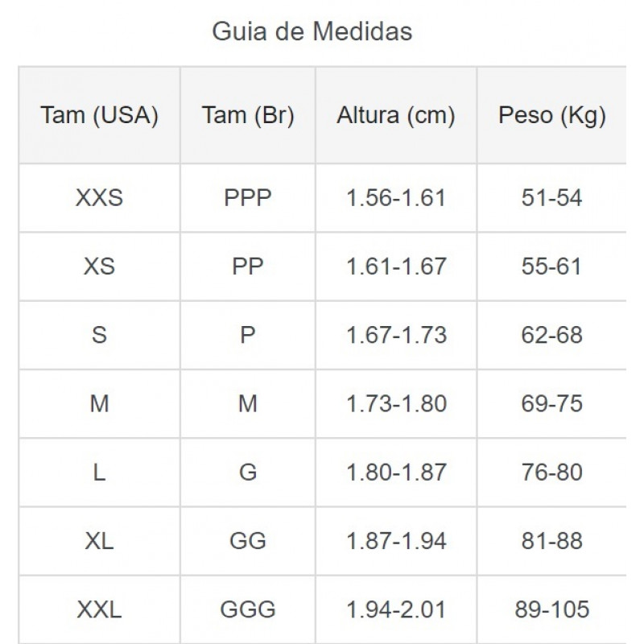Screen dimensions: 644x644
Task: Click the Guia de Medidas title
Action: pos(312,31)
